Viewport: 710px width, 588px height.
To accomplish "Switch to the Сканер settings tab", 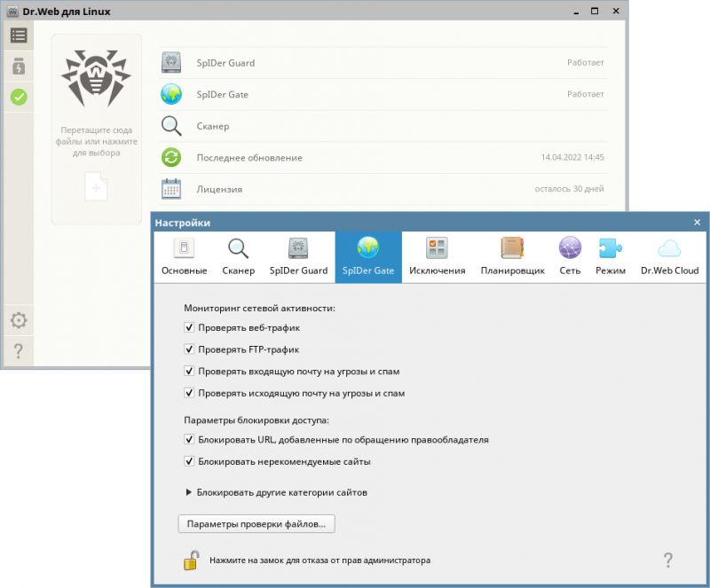I will (238, 257).
